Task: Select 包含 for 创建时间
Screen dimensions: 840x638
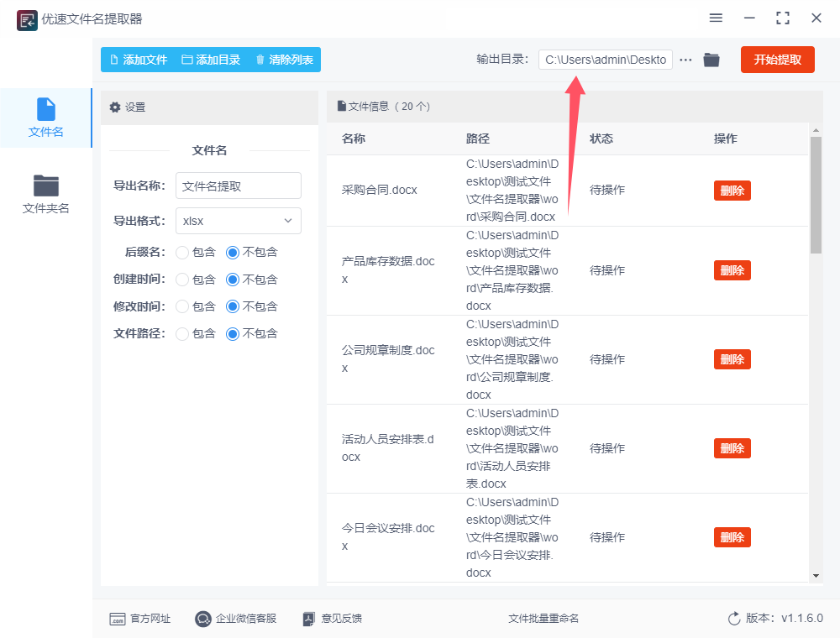Action: coord(182,280)
